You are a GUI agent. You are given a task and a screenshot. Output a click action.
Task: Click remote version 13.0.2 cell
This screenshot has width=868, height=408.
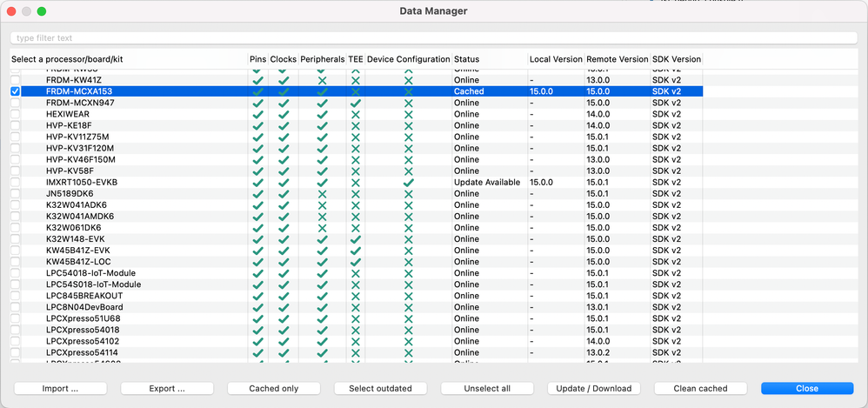(x=598, y=352)
